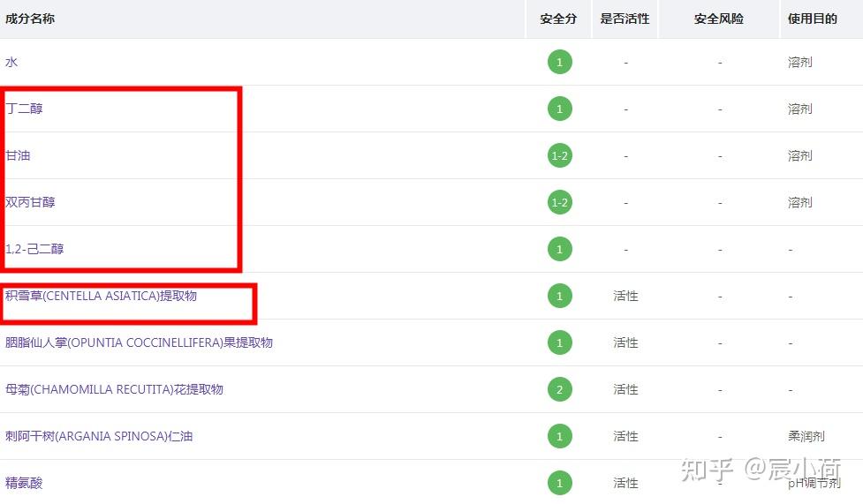Click the 精氨酸 ingredient link

[x=24, y=483]
